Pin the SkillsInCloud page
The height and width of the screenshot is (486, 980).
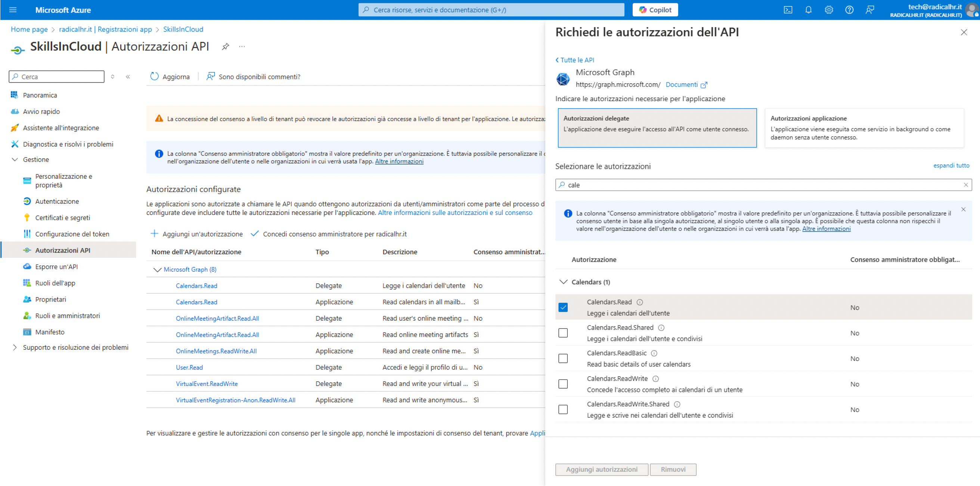[x=226, y=47]
